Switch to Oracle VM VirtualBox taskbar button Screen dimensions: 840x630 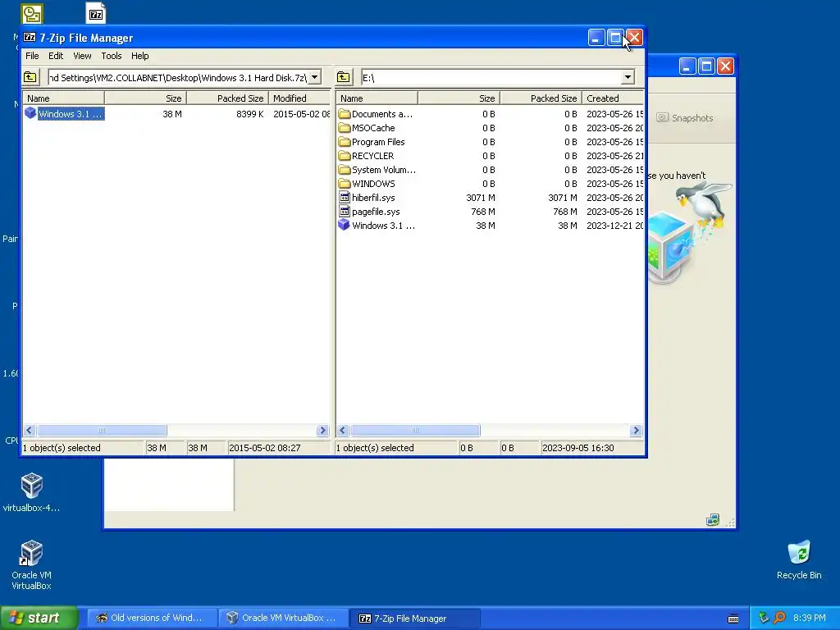tap(283, 619)
